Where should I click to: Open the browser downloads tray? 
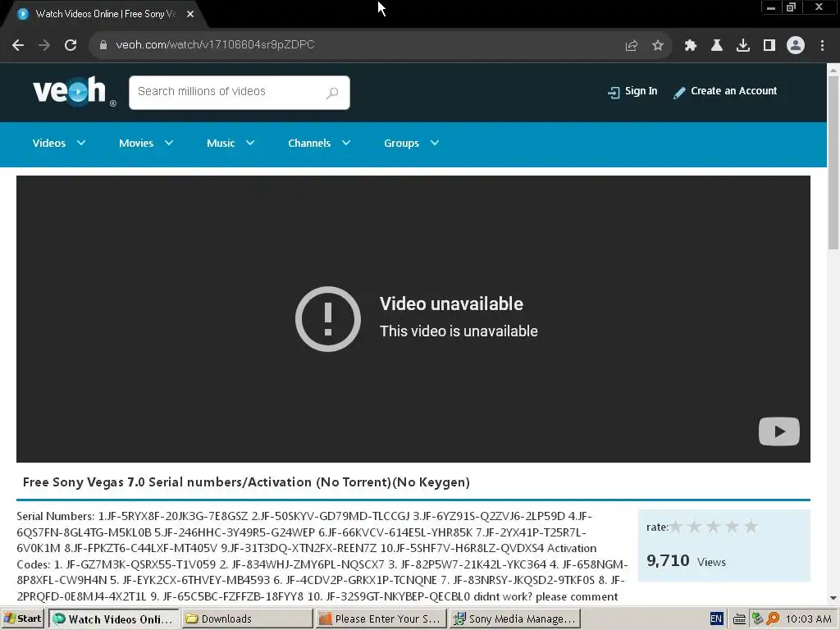pyautogui.click(x=743, y=46)
